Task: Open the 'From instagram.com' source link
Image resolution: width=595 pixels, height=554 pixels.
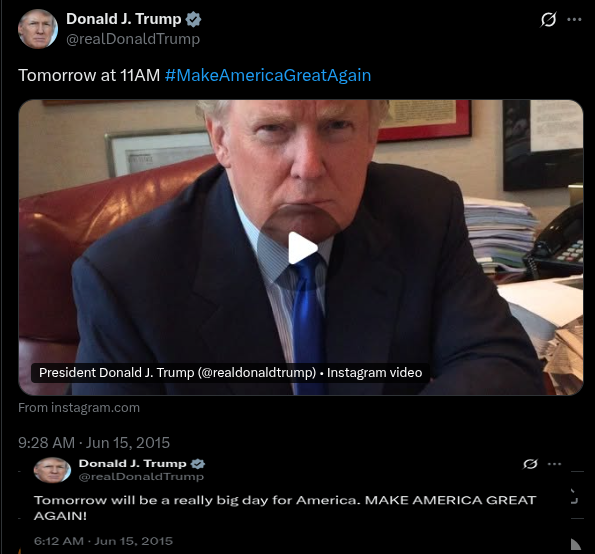Action: pos(79,408)
